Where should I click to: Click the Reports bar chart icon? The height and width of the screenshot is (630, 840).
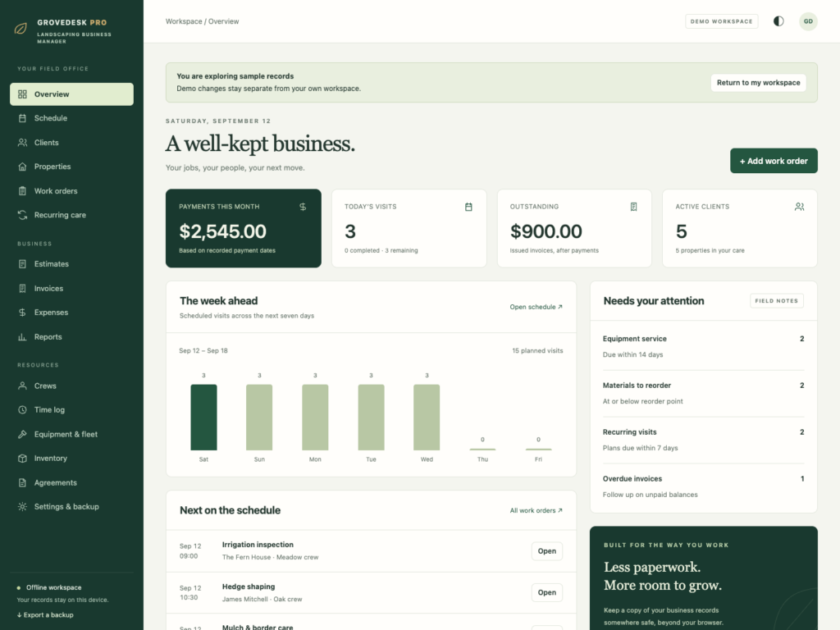[22, 337]
